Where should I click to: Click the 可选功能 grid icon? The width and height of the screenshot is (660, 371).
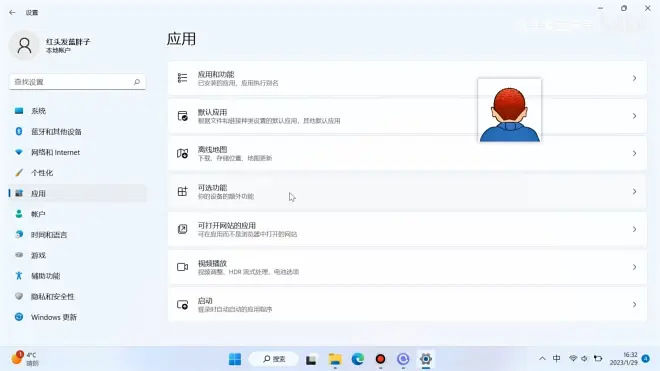pyautogui.click(x=182, y=191)
